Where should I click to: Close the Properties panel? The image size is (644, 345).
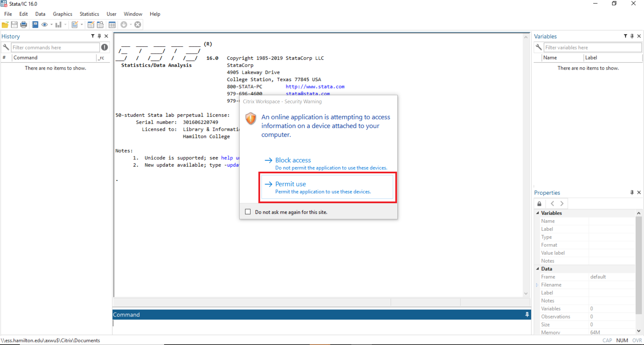(x=639, y=192)
